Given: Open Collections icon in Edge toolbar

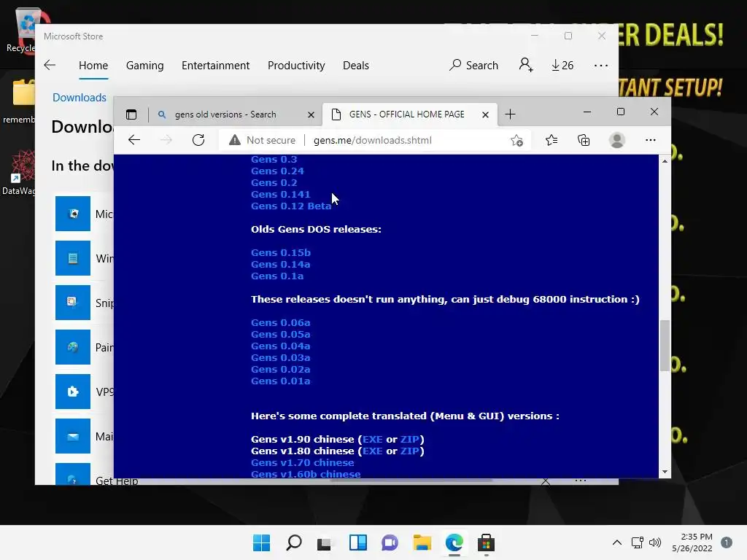Looking at the screenshot, I should 584,140.
